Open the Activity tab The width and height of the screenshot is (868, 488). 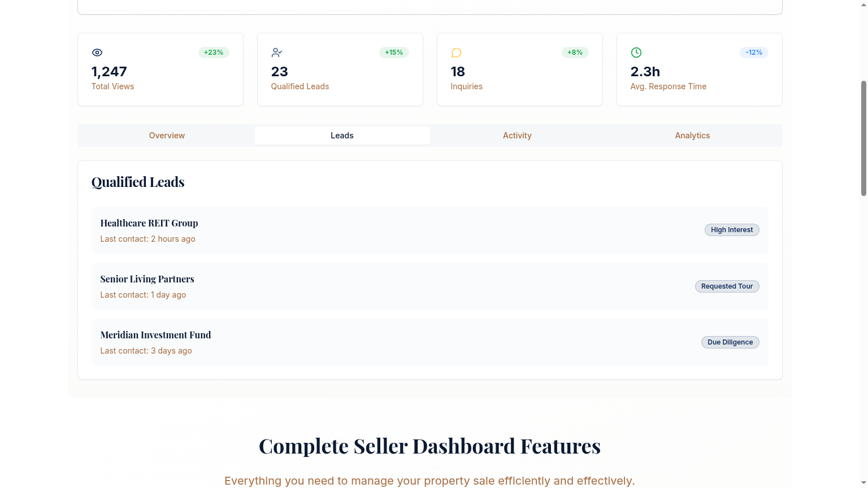[x=517, y=136]
